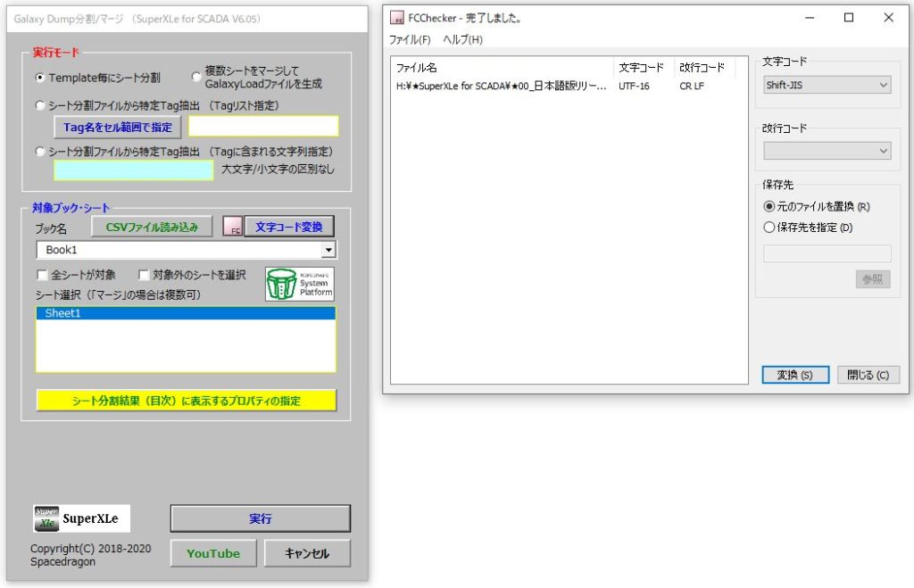Click the キャンセル button

(x=307, y=553)
